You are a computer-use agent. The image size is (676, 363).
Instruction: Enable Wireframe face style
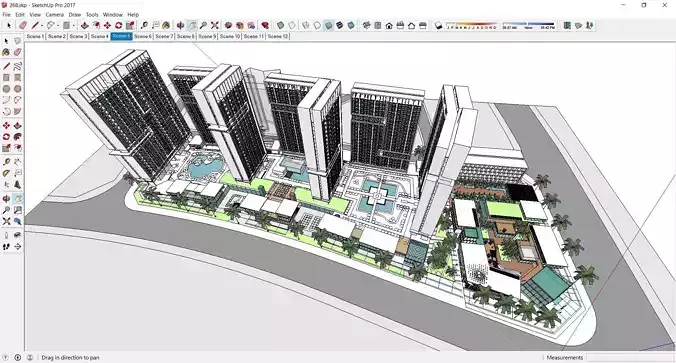306,25
